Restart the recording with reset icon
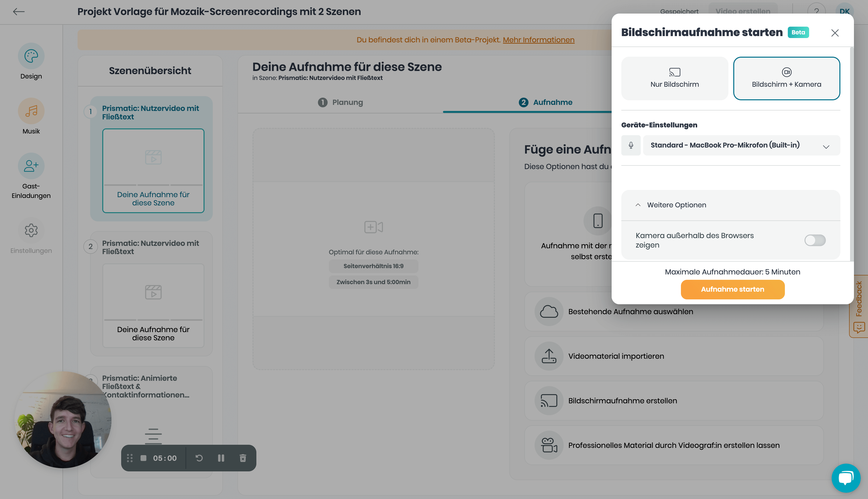 [x=199, y=458]
